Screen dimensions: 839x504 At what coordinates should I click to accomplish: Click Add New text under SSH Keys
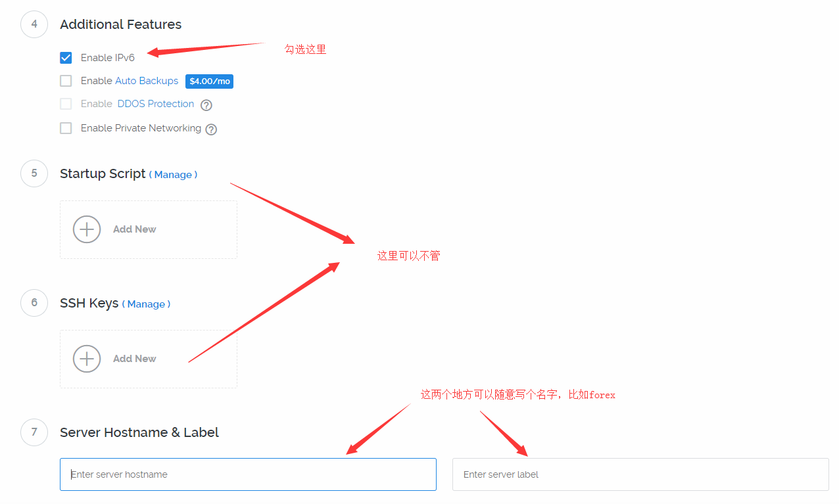point(135,359)
